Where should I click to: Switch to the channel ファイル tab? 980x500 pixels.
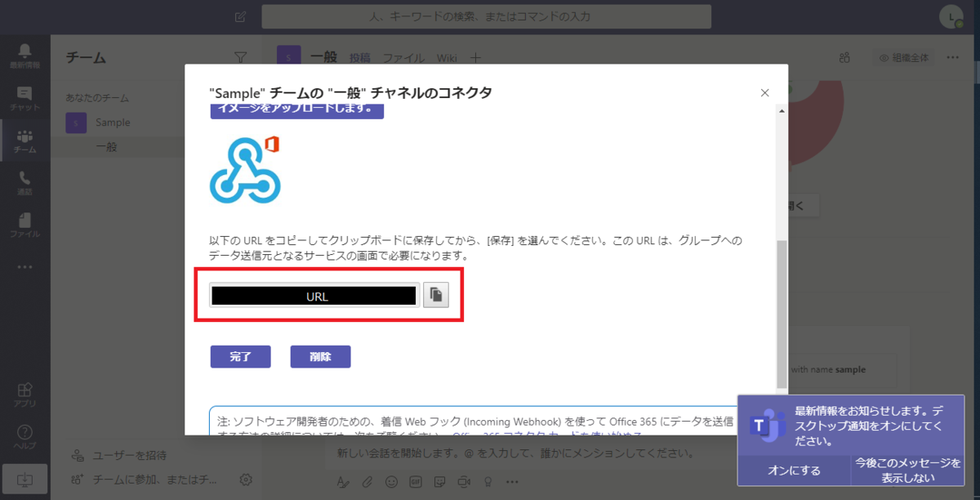pos(403,58)
